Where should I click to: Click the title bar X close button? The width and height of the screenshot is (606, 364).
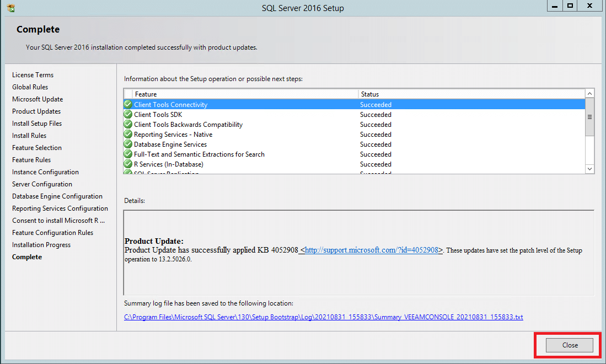click(x=590, y=6)
